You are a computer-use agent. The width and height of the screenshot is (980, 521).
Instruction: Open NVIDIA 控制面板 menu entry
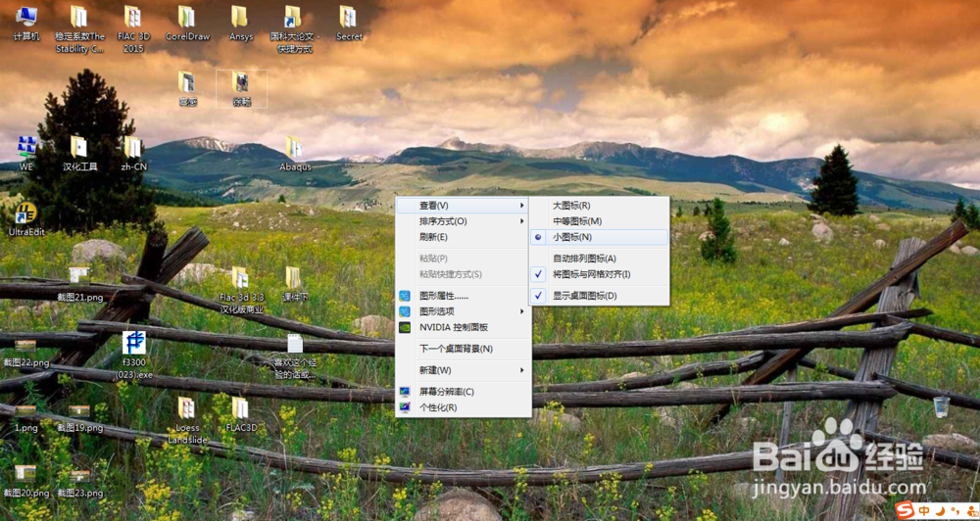(464, 327)
